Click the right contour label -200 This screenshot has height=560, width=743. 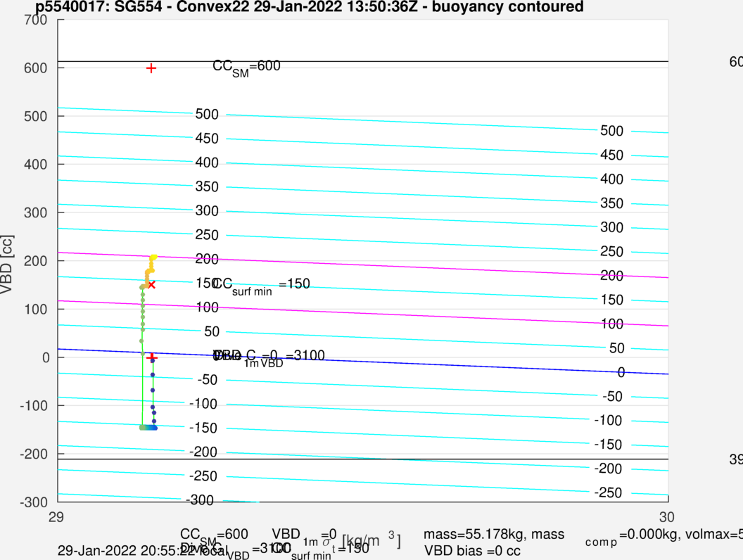(608, 469)
